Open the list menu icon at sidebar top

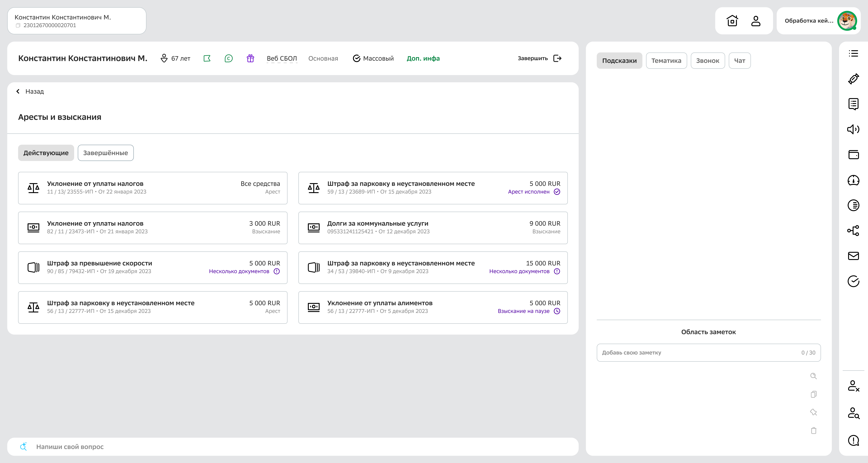[x=853, y=53]
